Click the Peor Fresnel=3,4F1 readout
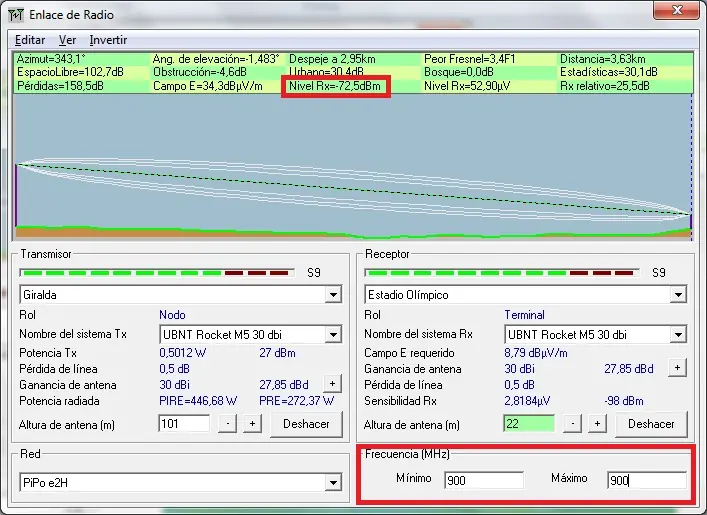Viewport: 707px width, 515px height. point(469,59)
